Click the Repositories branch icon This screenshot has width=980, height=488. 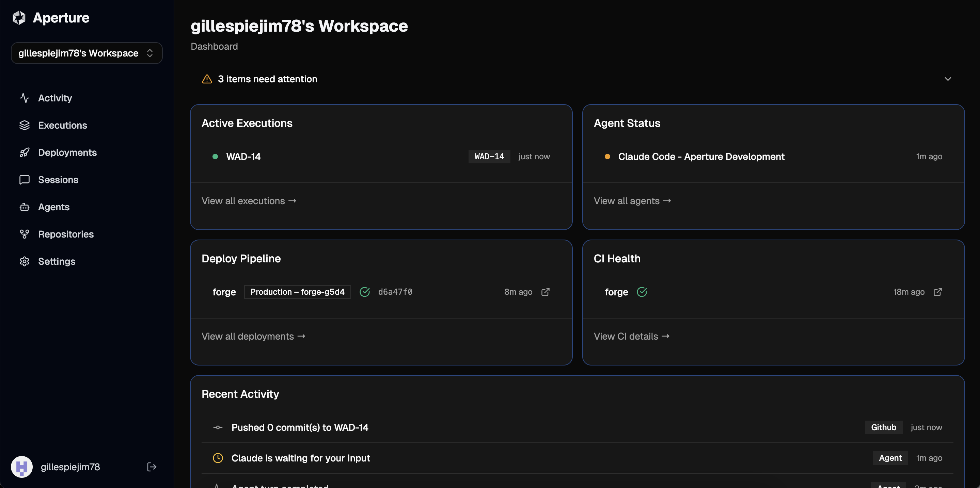[x=25, y=234]
